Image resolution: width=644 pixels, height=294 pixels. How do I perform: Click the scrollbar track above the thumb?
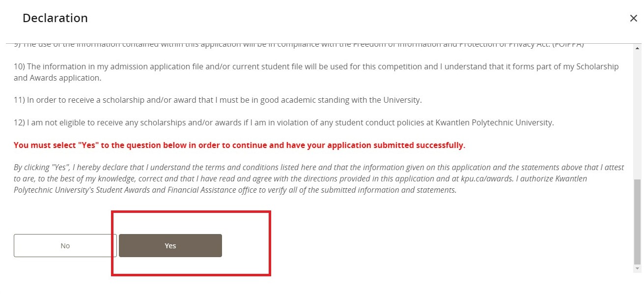pos(638,113)
